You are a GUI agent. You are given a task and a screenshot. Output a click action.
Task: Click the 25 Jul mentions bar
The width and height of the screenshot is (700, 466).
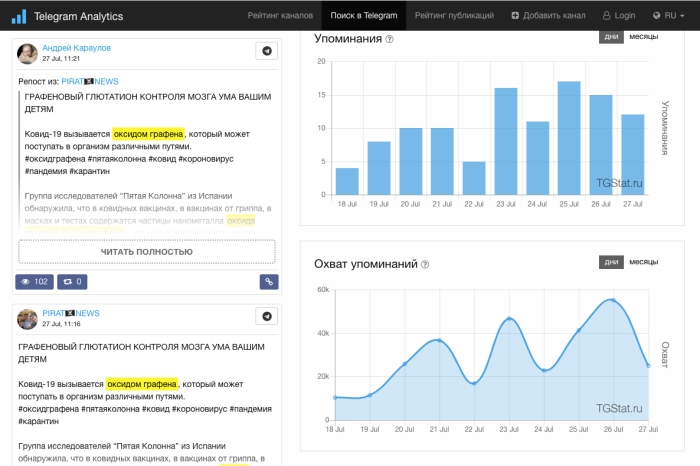click(569, 138)
